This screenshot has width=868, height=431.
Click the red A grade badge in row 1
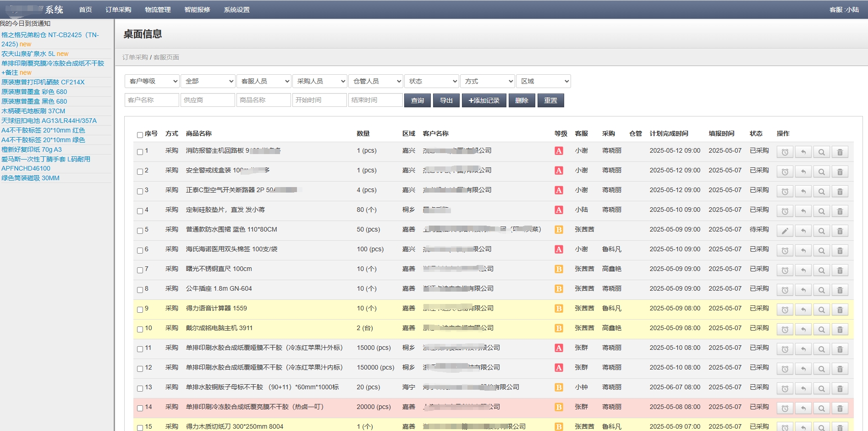coord(559,151)
